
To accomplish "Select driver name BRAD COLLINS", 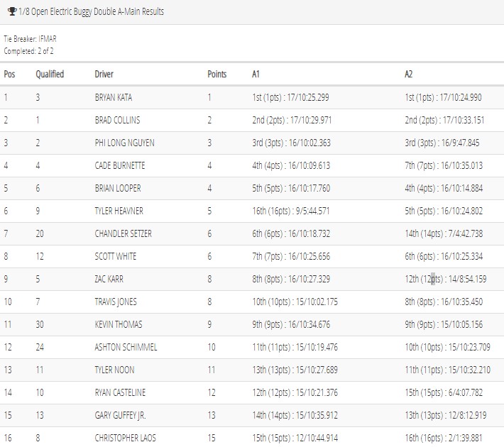I will pos(117,120).
